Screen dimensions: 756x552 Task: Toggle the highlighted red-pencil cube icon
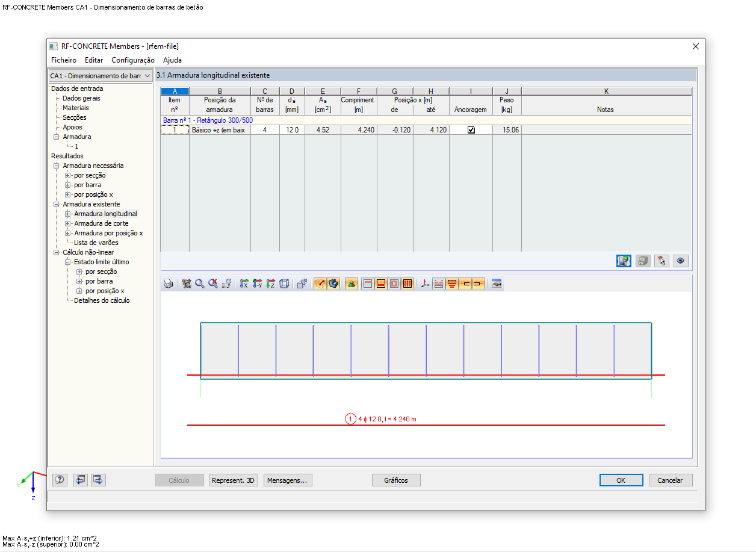pos(320,284)
